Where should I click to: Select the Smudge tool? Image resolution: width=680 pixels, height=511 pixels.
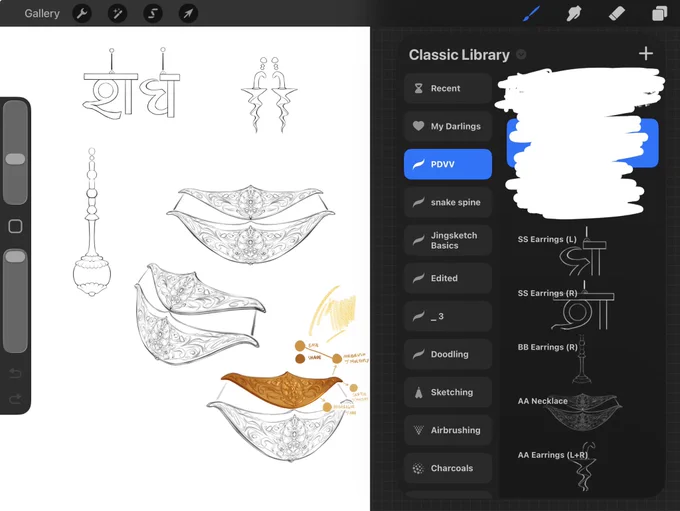coord(574,13)
